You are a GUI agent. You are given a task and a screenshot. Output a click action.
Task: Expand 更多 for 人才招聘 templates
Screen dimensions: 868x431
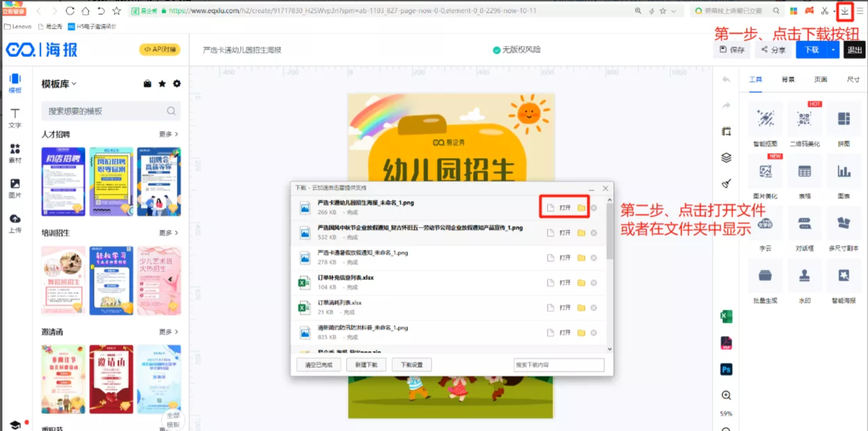pos(168,134)
